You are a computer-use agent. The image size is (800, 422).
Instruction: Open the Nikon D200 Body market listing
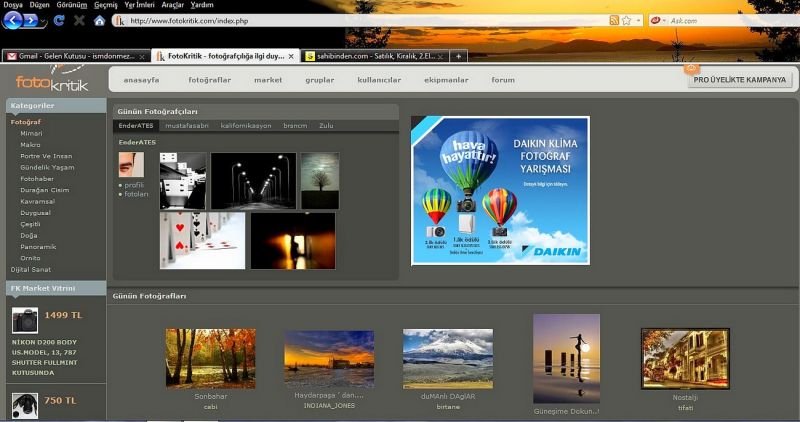pyautogui.click(x=44, y=357)
